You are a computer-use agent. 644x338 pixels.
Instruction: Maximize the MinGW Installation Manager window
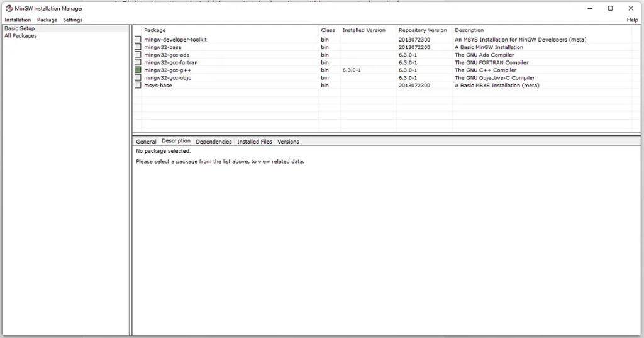pos(610,8)
